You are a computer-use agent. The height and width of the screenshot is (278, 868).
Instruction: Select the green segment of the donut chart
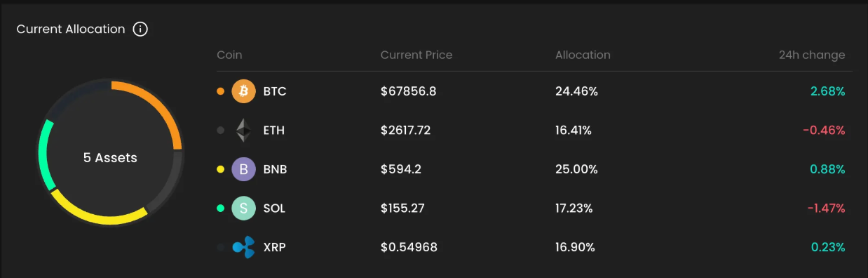pos(44,155)
